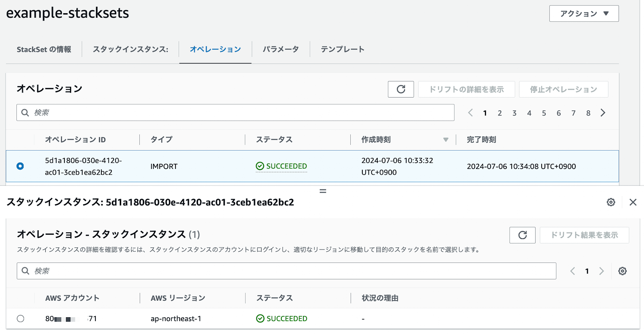Click SUCCEEDED status in stack instance row
The image size is (644, 334).
click(282, 319)
